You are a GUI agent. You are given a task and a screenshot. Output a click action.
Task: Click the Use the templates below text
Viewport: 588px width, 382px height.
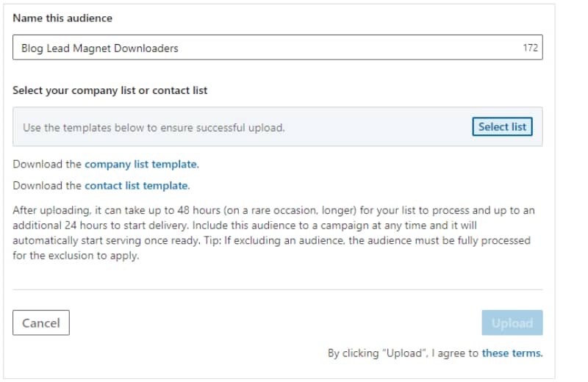[x=154, y=128]
